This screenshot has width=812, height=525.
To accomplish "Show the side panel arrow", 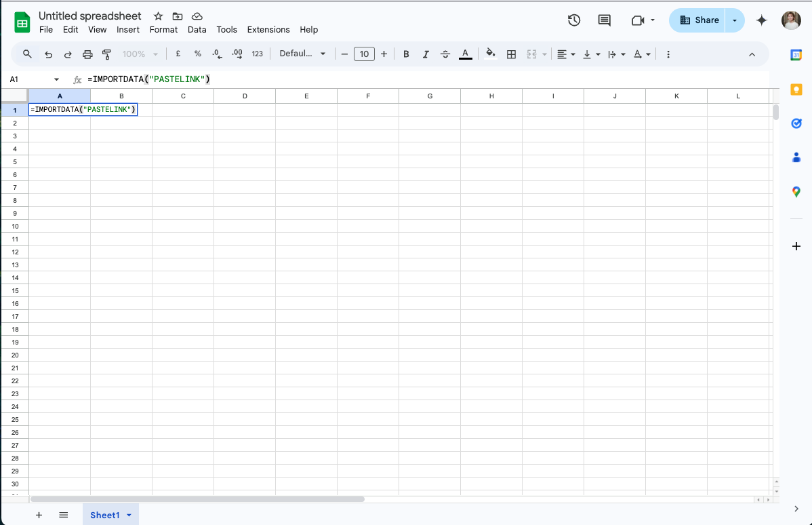I will tap(796, 509).
